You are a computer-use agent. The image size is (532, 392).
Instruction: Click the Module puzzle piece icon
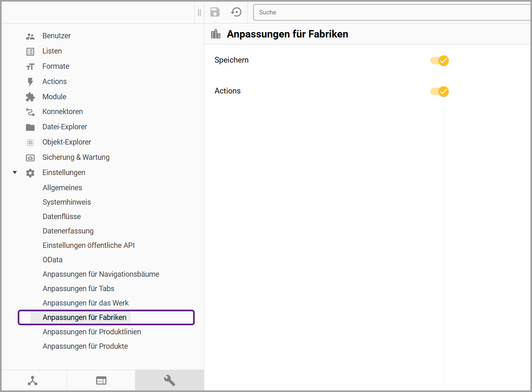click(x=30, y=97)
